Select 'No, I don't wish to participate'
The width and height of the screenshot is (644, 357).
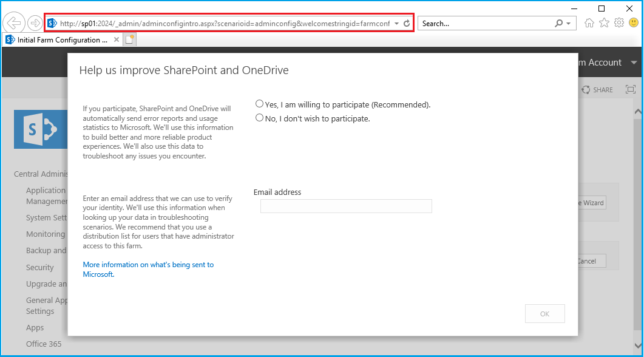[260, 118]
